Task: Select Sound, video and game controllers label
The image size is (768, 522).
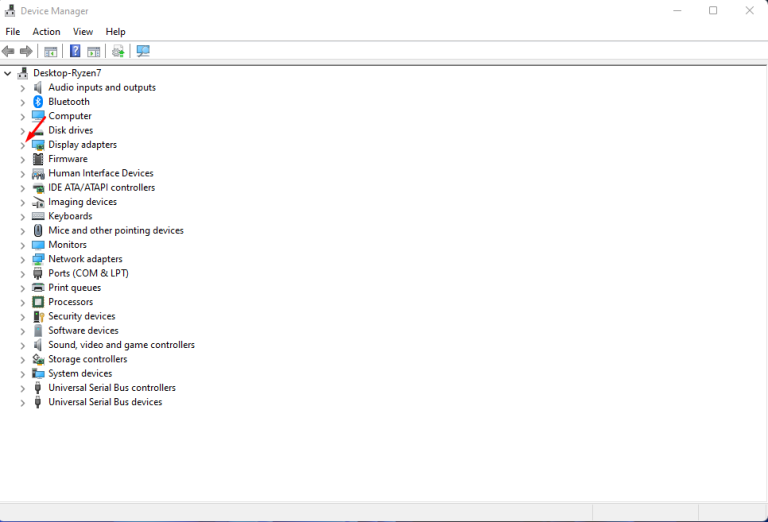Action: click(121, 345)
